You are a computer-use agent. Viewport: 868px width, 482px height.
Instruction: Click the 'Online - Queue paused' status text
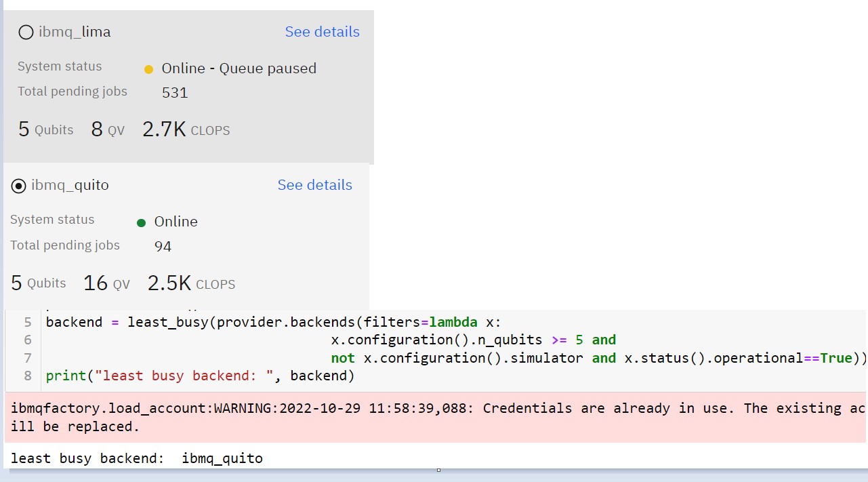click(x=239, y=68)
